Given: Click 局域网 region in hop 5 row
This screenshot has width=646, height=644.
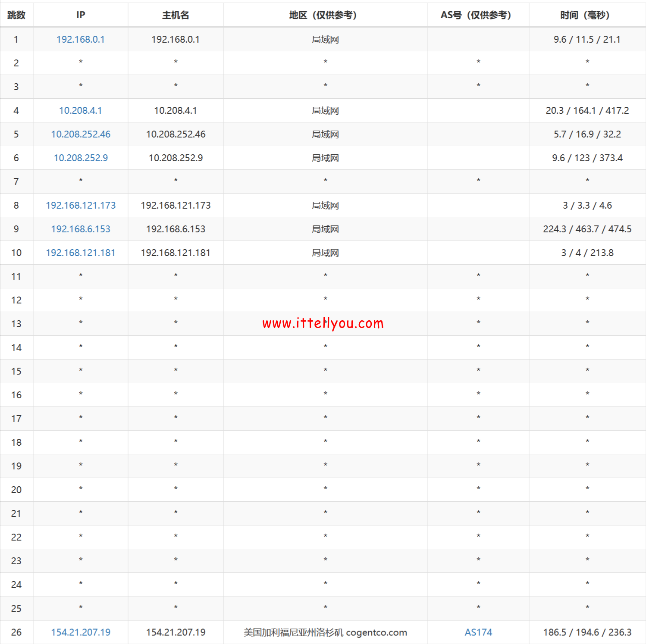Looking at the screenshot, I should (326, 134).
